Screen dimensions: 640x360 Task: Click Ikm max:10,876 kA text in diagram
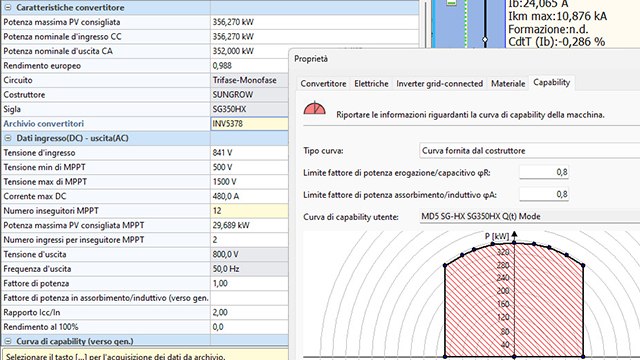[x=557, y=16]
